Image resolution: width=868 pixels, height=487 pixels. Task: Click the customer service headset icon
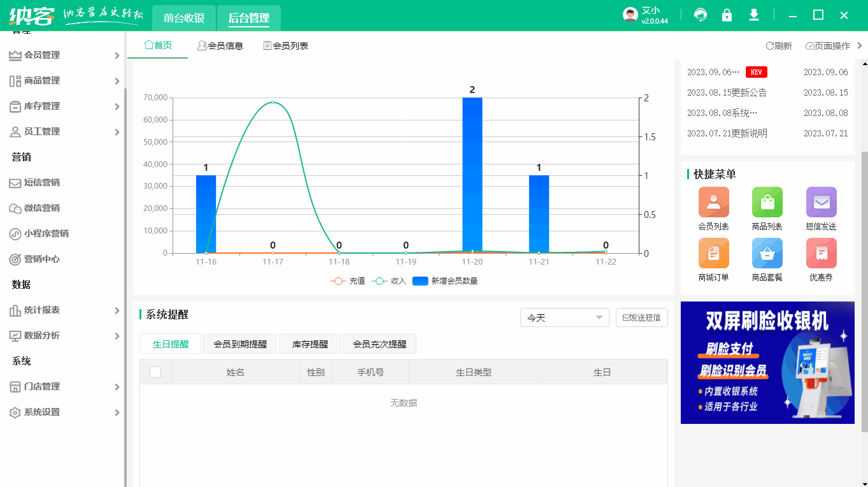700,14
